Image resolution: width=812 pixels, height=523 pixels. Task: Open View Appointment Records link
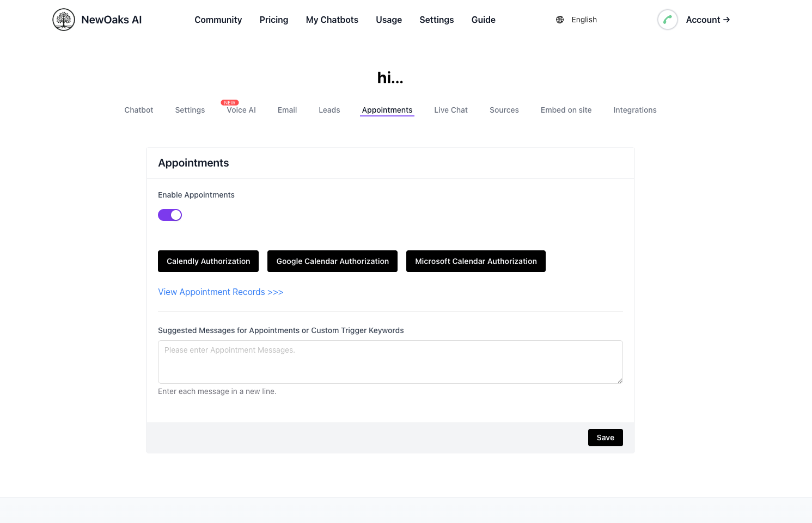pyautogui.click(x=221, y=292)
